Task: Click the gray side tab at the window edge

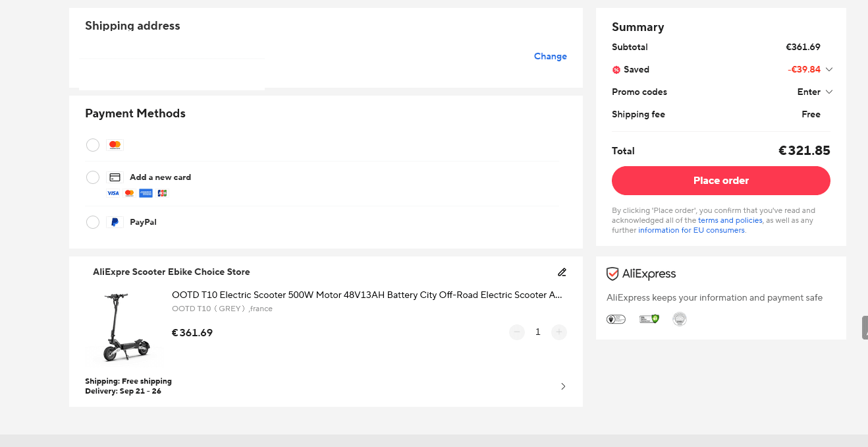Action: pyautogui.click(x=865, y=328)
